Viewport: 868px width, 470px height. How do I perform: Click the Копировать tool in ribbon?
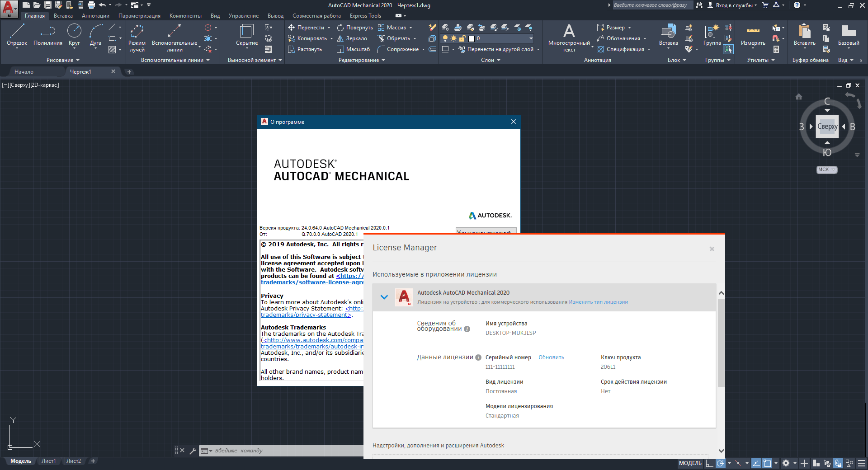point(307,38)
